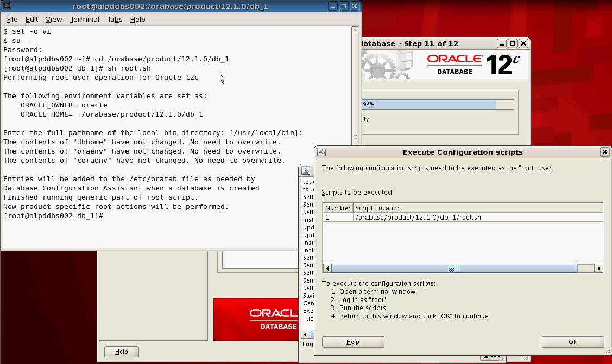Viewport: 612px width, 364px height.
Task: Click the Java icon on the progress log window
Action: point(306,170)
